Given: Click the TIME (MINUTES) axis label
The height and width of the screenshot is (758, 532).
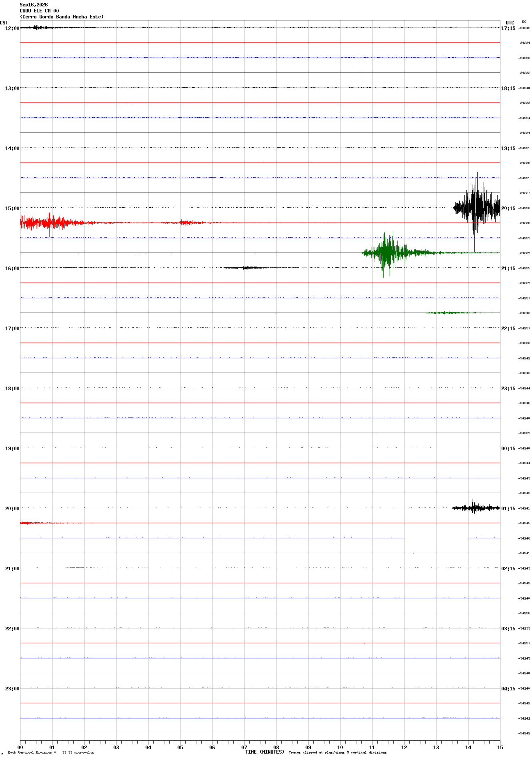Looking at the screenshot, I should point(265,752).
